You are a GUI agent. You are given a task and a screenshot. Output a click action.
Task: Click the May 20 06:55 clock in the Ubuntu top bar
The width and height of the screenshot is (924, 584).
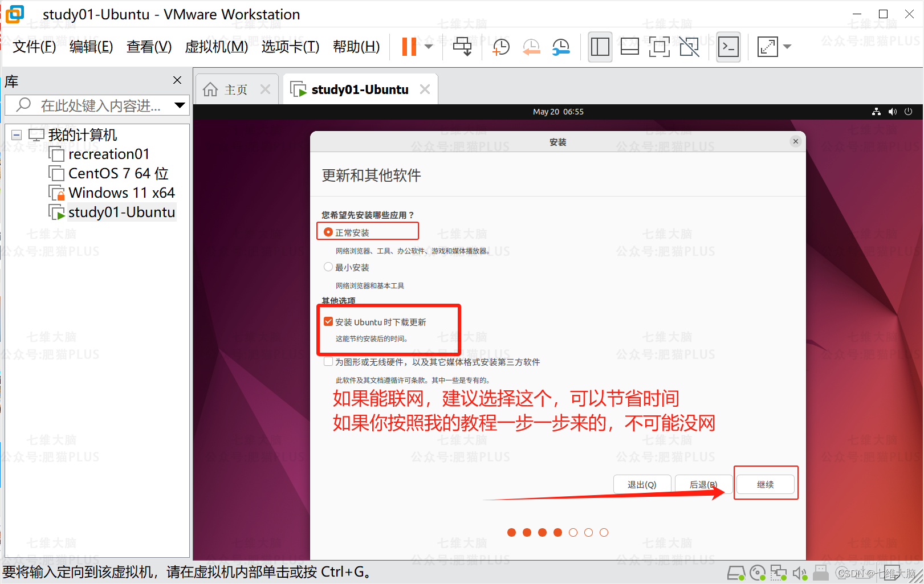[558, 112]
